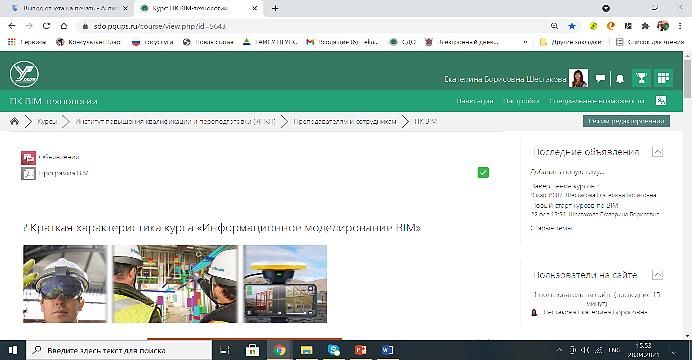Click the edit mode button
692x360 pixels.
click(626, 121)
